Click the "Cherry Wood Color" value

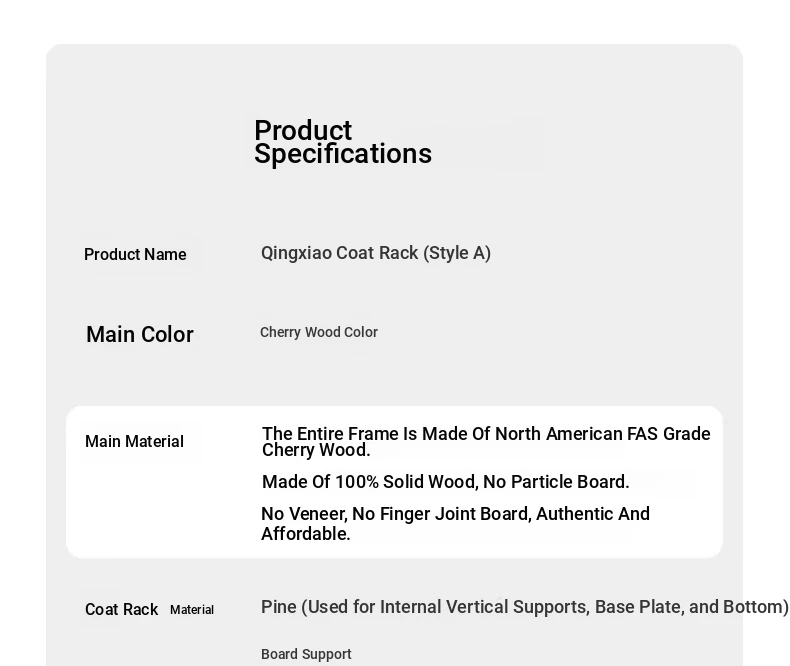coord(319,332)
